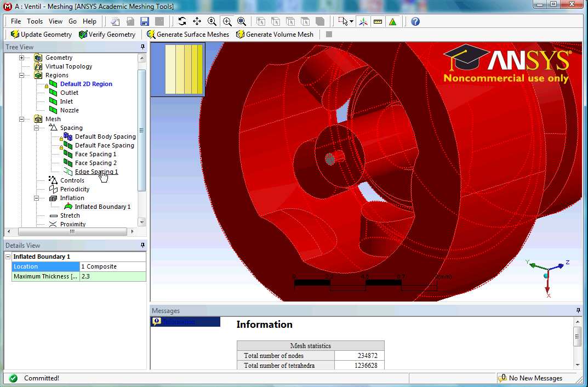Select the Outlet region
This screenshot has width=588, height=387.
point(70,93)
